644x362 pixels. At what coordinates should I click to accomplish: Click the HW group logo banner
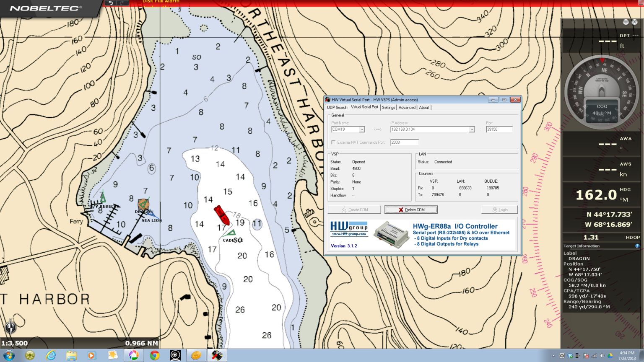point(349,228)
